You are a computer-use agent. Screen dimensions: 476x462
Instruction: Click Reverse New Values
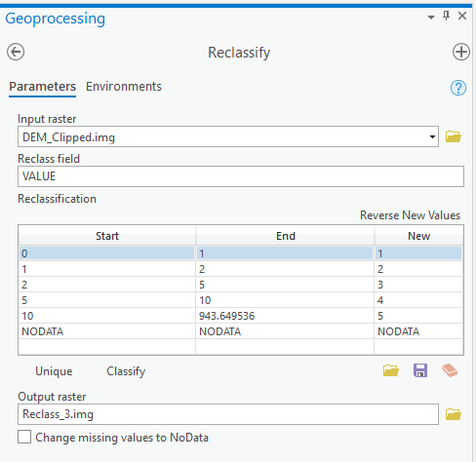(410, 215)
